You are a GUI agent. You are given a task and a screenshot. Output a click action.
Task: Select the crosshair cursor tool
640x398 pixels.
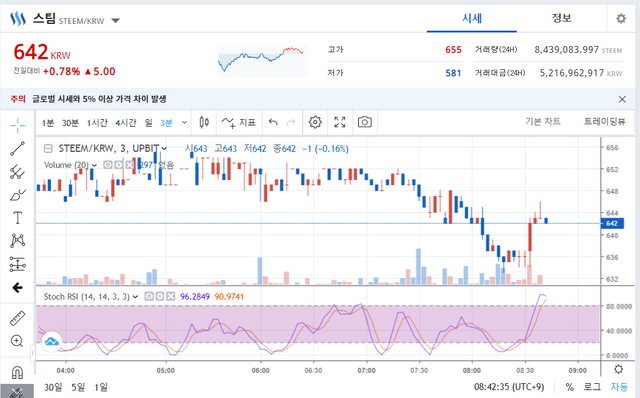tap(18, 126)
